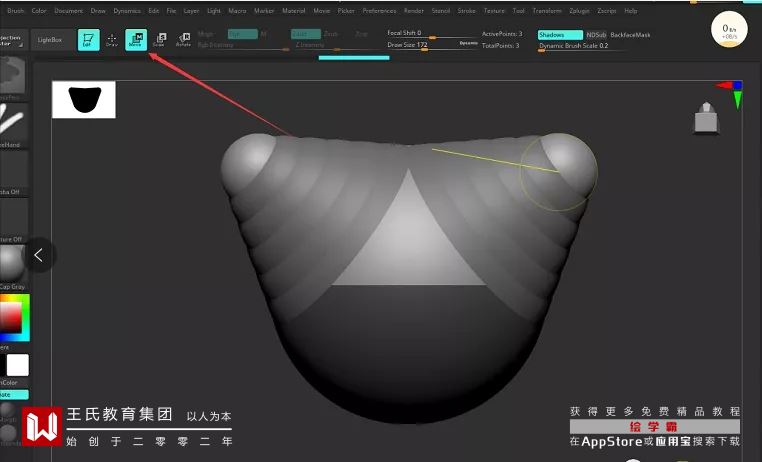
Task: Click the Rgb Intensity slider
Action: pyautogui.click(x=243, y=45)
